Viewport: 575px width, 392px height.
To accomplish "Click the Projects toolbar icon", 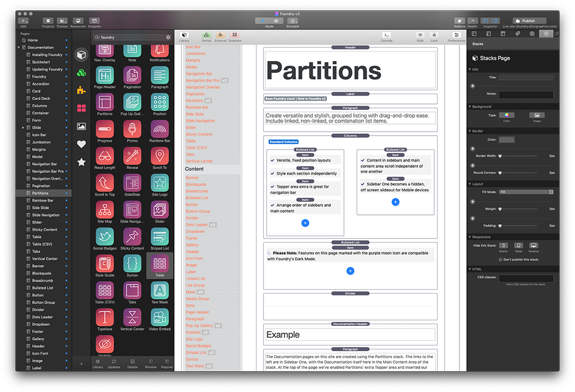I will (x=48, y=21).
